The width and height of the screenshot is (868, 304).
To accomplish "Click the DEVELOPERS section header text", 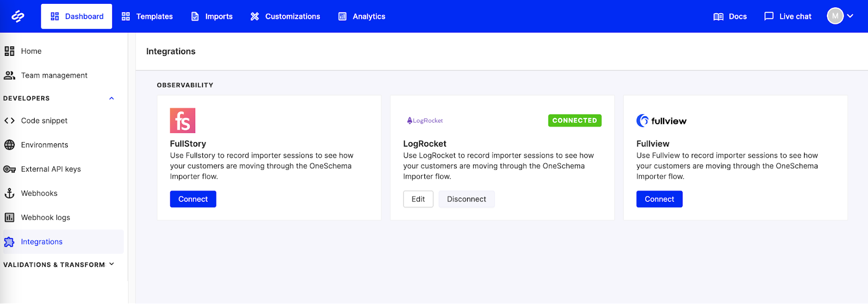I will click(x=27, y=98).
